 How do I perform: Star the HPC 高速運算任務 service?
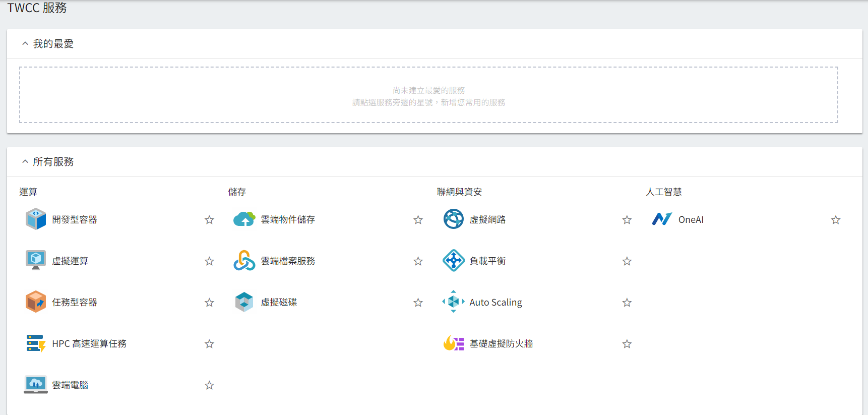pyautogui.click(x=209, y=344)
